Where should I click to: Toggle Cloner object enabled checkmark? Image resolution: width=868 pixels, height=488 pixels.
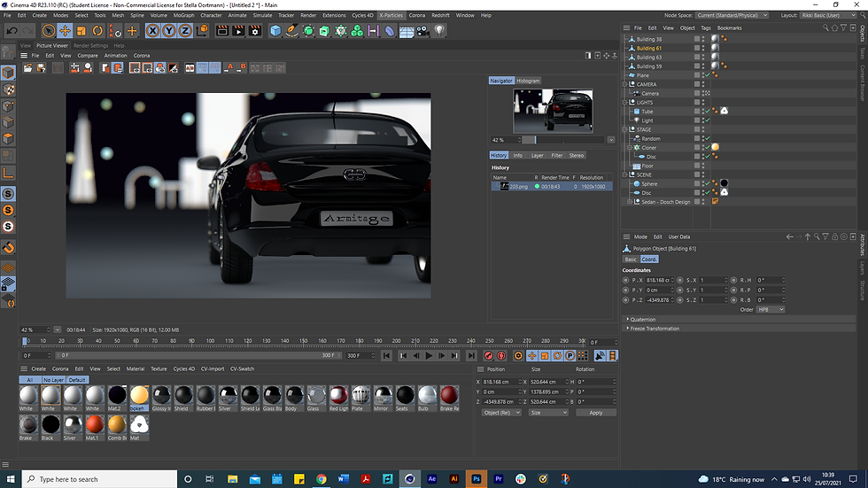[707, 147]
